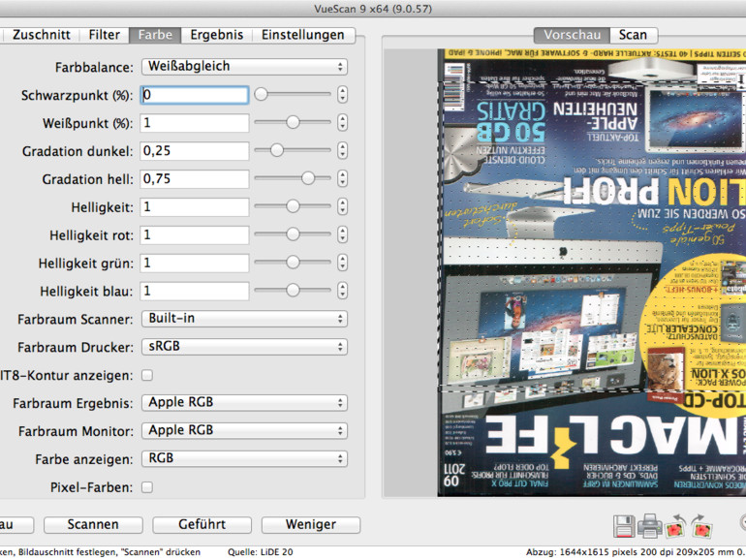Click the Gradation dunkel slider
Screen dimensions: 746x560
[293, 151]
